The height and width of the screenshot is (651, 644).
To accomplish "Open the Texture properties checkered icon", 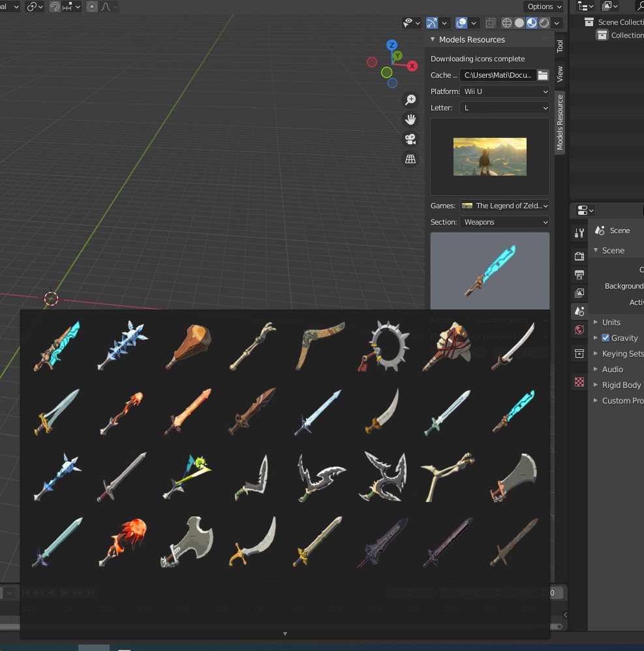I will coord(579,382).
